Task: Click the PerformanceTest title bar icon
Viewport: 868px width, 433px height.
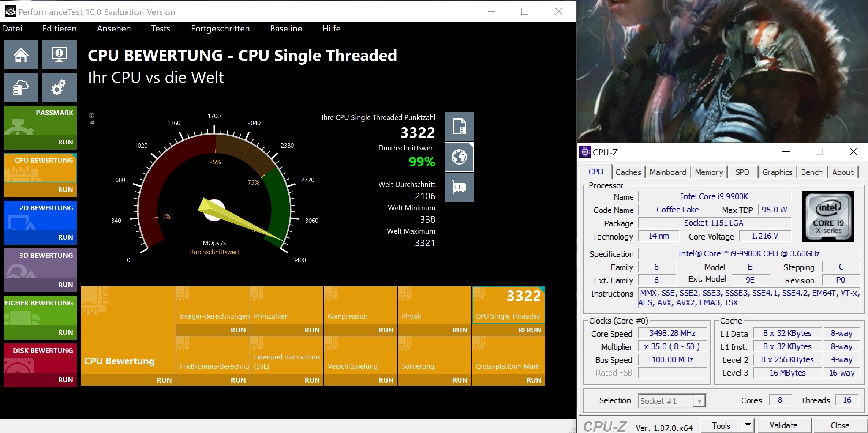Action: click(x=10, y=12)
